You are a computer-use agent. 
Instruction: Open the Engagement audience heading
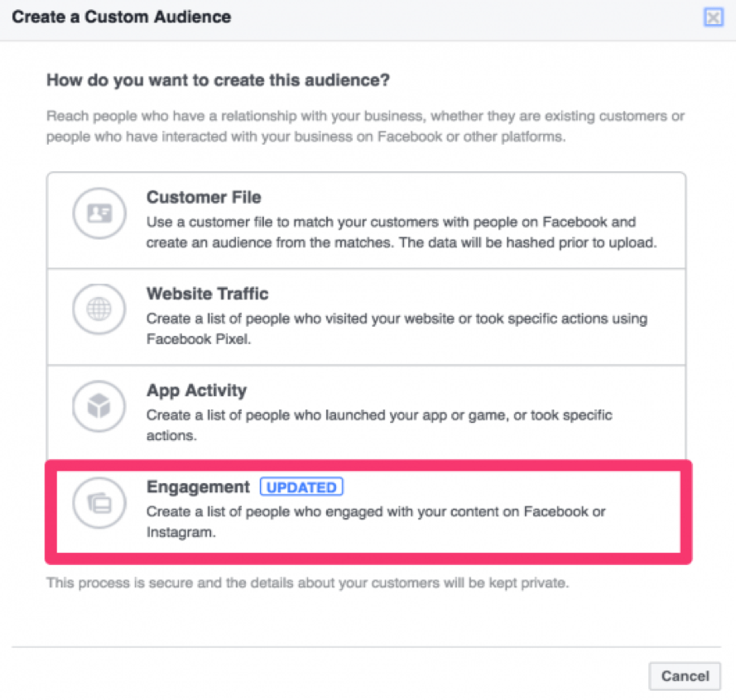pos(198,487)
